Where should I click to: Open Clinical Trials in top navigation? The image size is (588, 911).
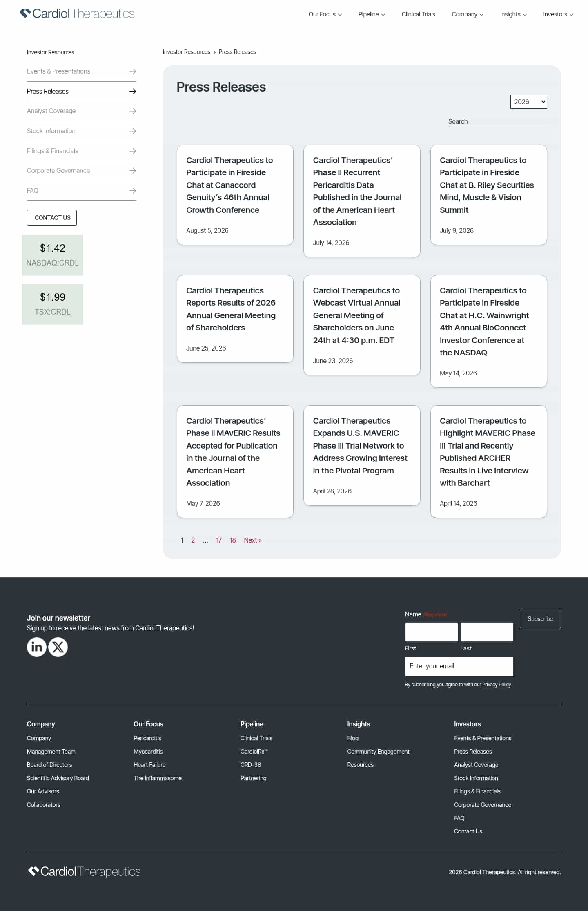click(418, 14)
